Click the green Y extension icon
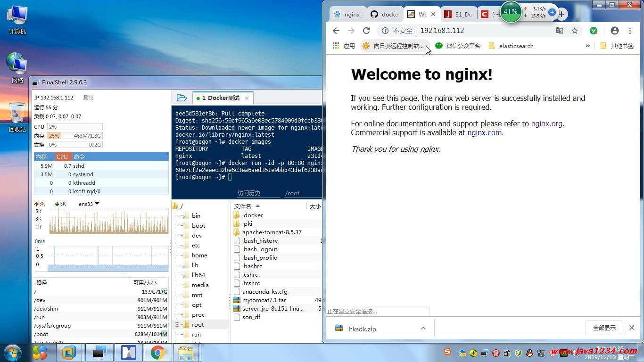 coord(594,31)
